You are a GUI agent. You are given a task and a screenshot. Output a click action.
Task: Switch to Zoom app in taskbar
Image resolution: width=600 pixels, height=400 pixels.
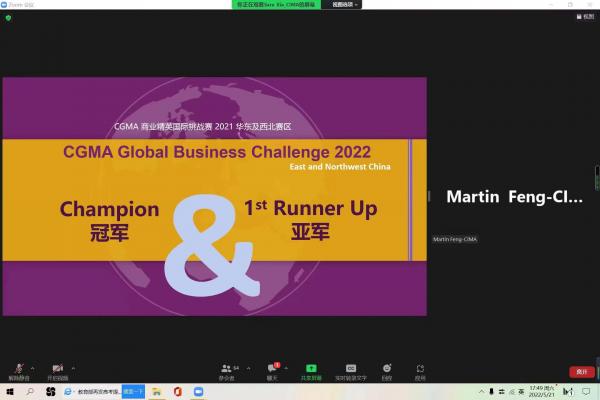click(198, 392)
